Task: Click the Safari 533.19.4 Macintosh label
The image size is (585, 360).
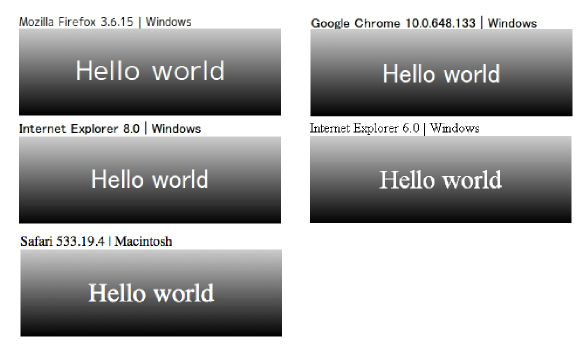Action: click(96, 241)
